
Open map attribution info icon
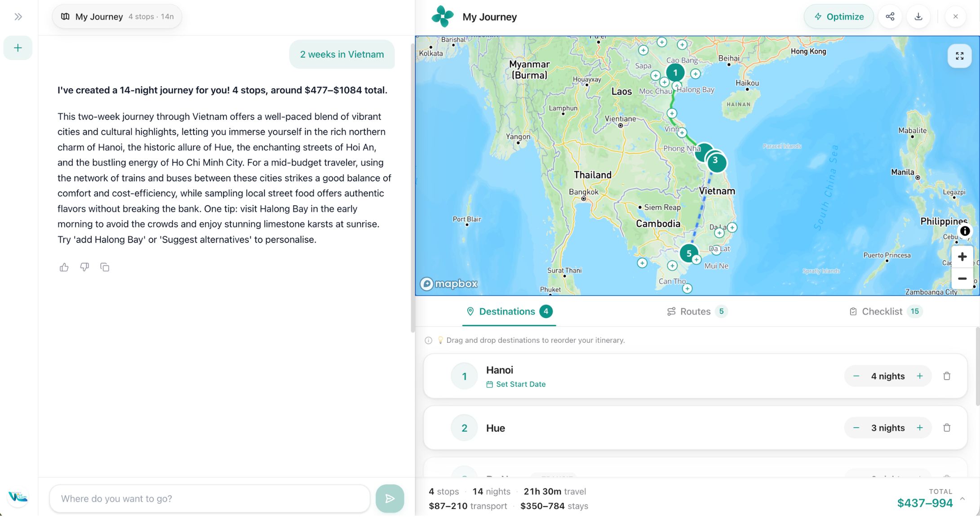965,231
